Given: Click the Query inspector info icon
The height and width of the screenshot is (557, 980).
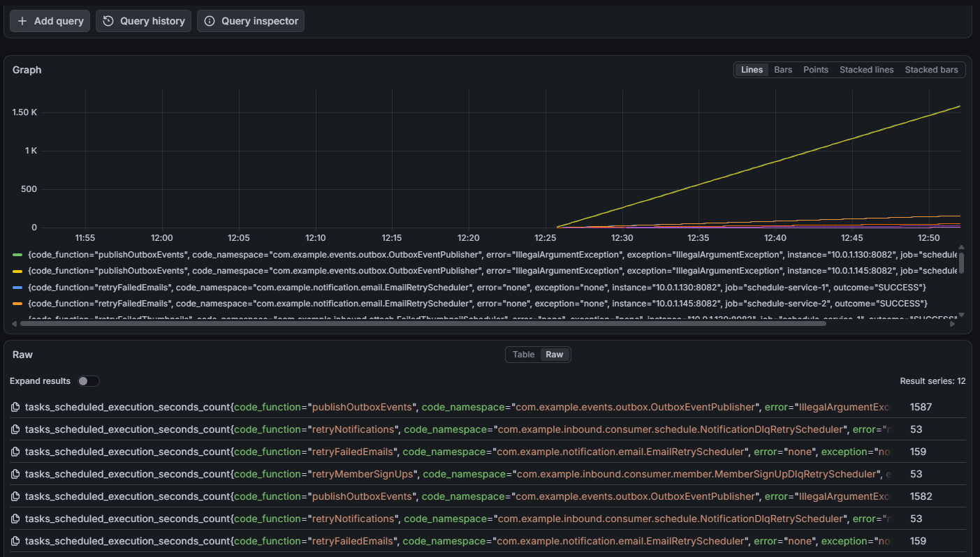Looking at the screenshot, I should click(210, 21).
